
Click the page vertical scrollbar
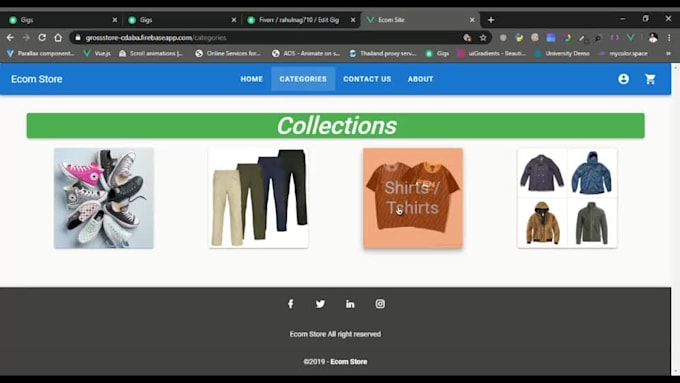[675, 219]
